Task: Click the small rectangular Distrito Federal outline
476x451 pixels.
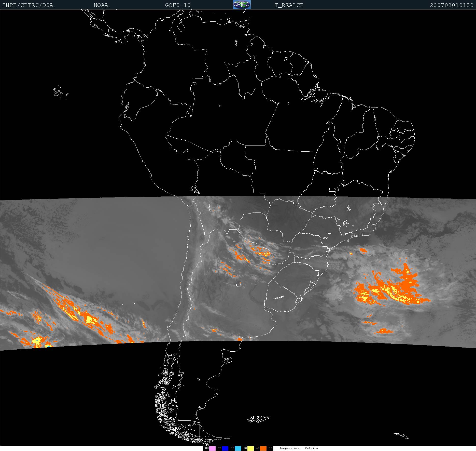Action: 332,190
